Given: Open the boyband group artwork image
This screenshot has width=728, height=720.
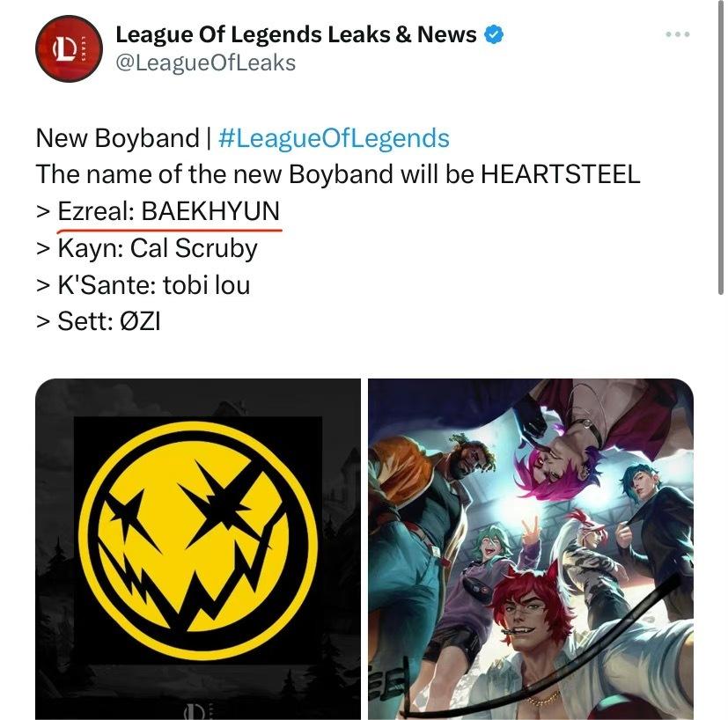Looking at the screenshot, I should [x=531, y=549].
